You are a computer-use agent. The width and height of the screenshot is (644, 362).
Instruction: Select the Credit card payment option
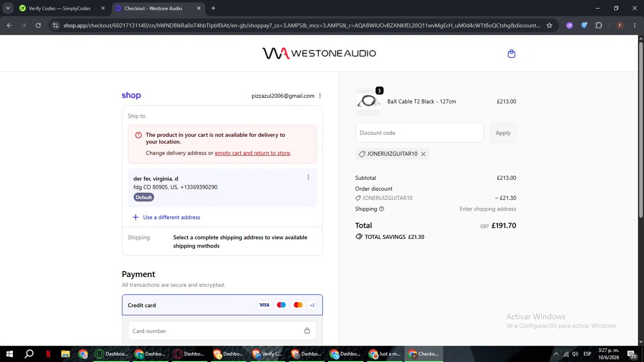tap(222, 305)
